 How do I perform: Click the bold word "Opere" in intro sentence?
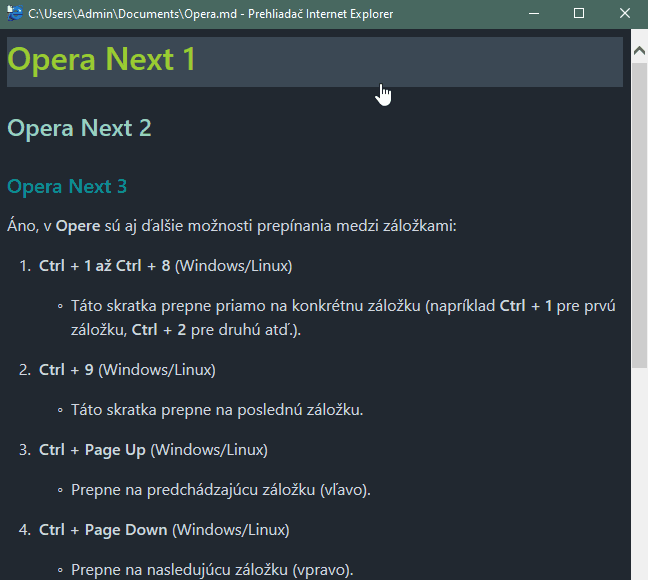pos(77,226)
